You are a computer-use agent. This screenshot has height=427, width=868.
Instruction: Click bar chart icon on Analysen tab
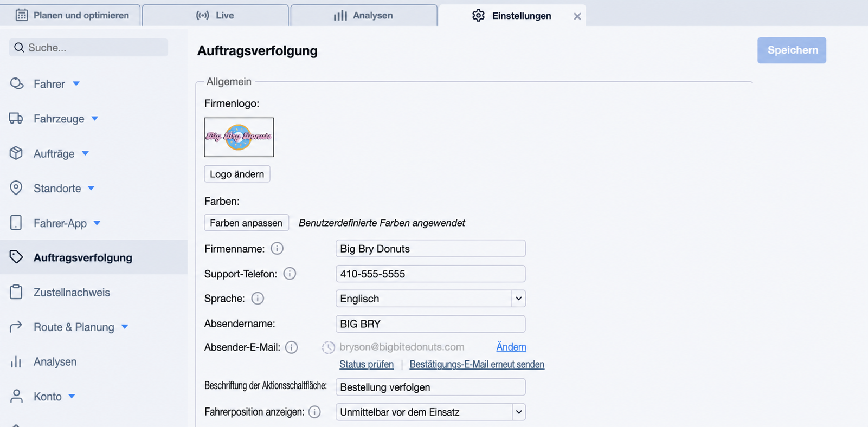tap(340, 16)
